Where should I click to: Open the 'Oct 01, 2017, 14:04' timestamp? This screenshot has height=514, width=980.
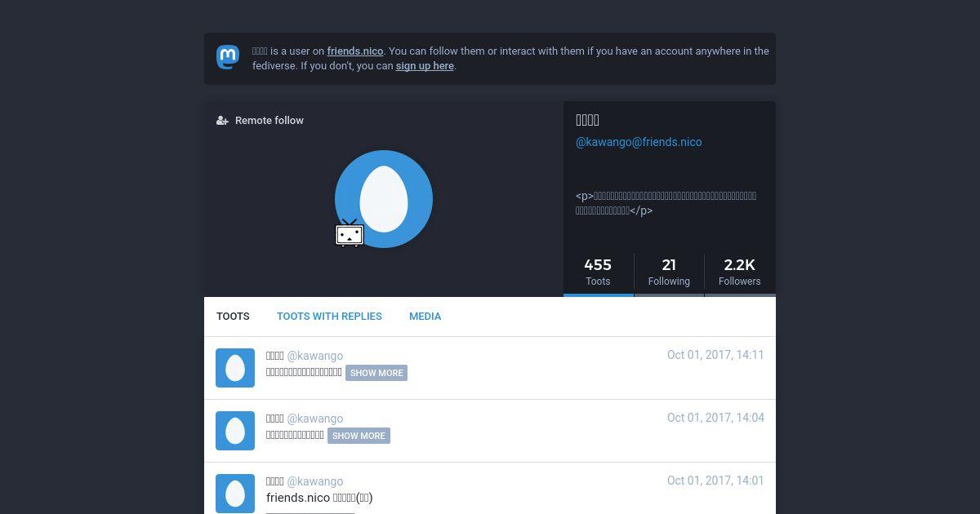pos(715,418)
